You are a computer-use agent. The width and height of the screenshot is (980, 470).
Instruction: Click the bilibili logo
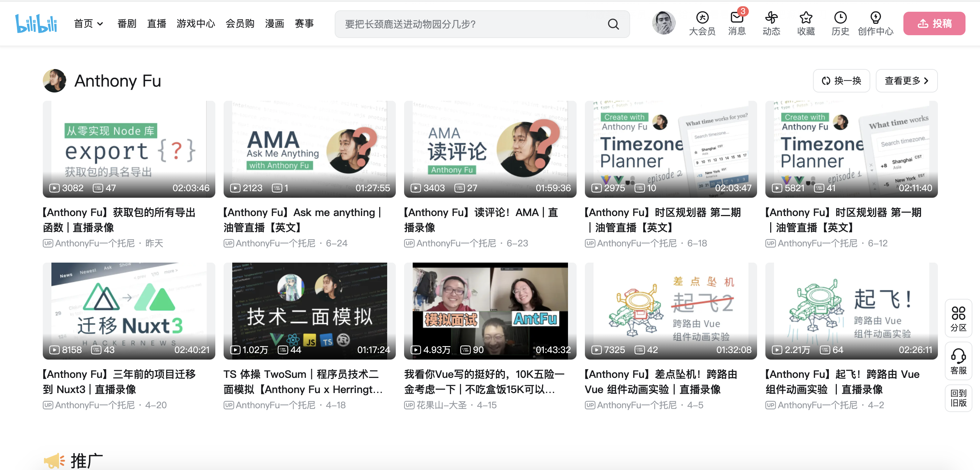36,23
